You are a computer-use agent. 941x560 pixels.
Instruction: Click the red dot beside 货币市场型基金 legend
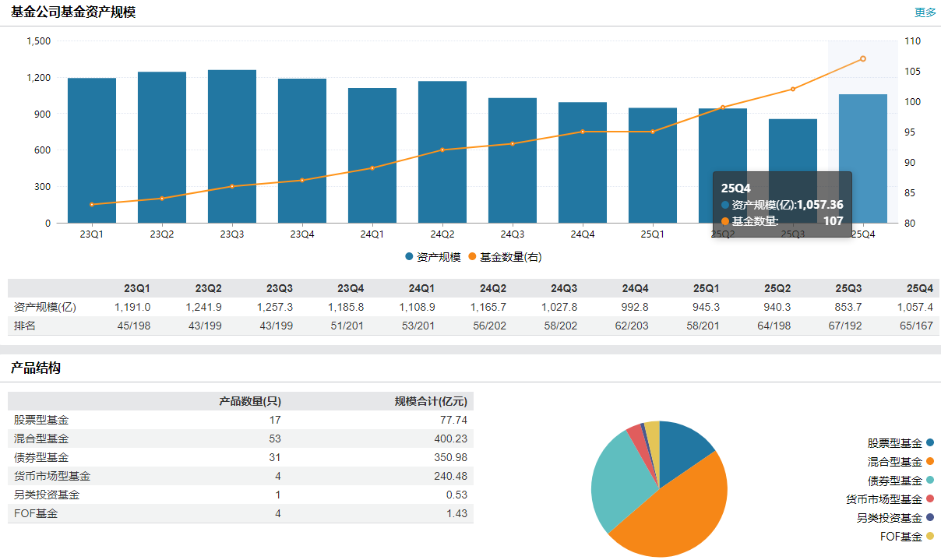[930, 499]
